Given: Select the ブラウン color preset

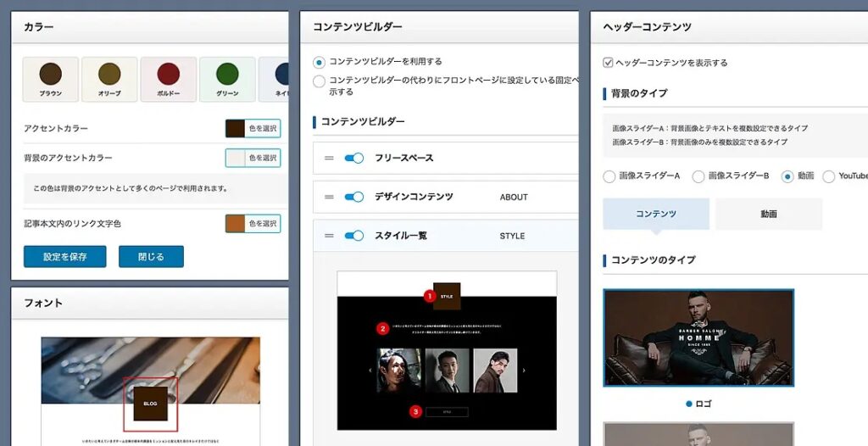Looking at the screenshot, I should [50, 79].
